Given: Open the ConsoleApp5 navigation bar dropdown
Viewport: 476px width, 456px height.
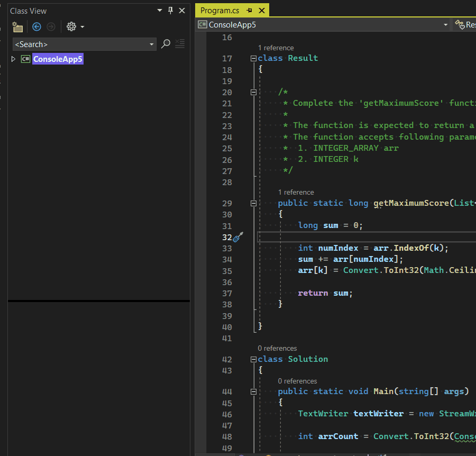Looking at the screenshot, I should (445, 24).
